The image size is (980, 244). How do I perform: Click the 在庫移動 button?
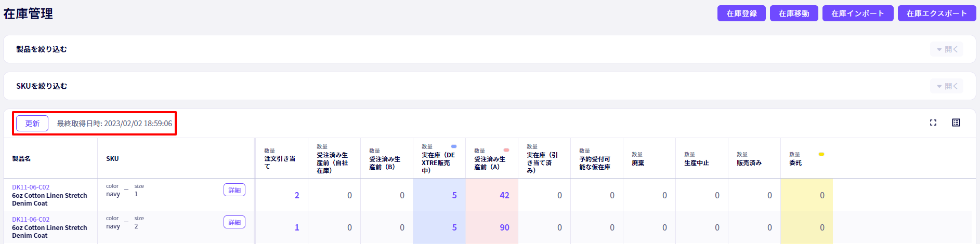[794, 13]
